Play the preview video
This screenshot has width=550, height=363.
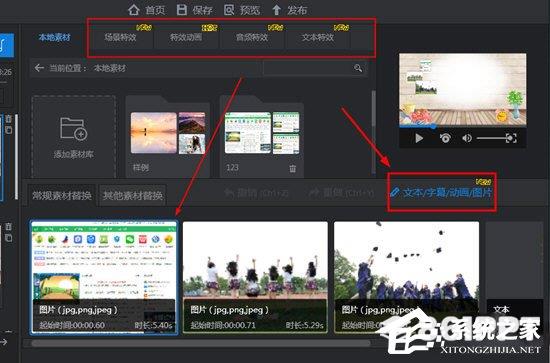click(419, 138)
